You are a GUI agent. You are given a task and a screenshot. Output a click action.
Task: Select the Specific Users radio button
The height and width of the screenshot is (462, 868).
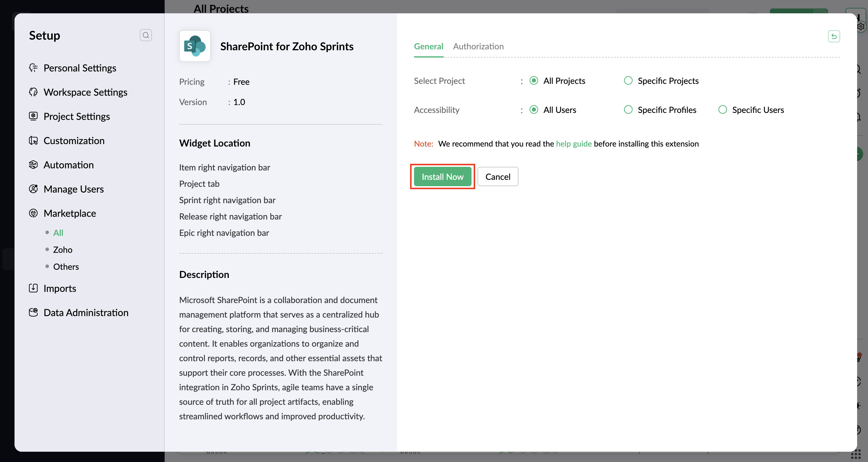(722, 110)
